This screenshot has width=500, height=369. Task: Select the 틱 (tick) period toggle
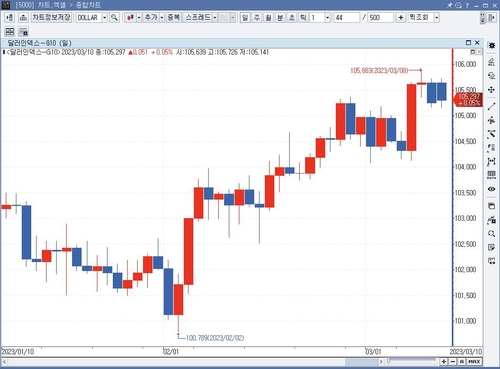303,17
